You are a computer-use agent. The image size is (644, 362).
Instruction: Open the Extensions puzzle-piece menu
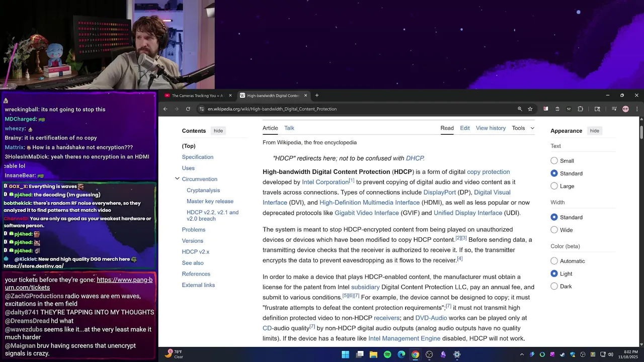pos(580,109)
